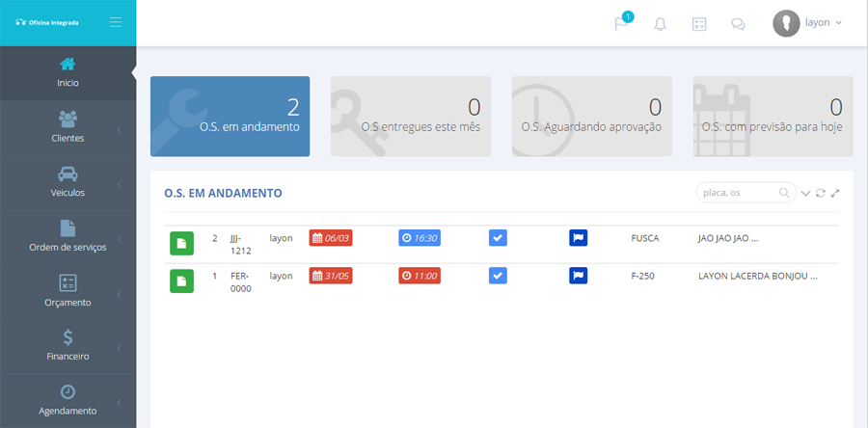The height and width of the screenshot is (428, 868).
Task: Click the red 31/05 date badge
Action: [331, 276]
